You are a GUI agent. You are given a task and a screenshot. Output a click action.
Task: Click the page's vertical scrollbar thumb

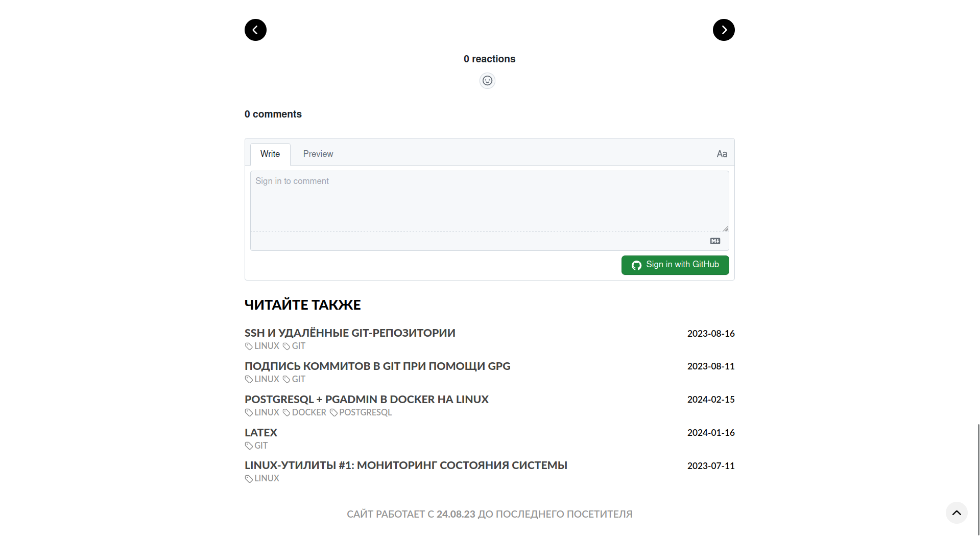point(978,479)
